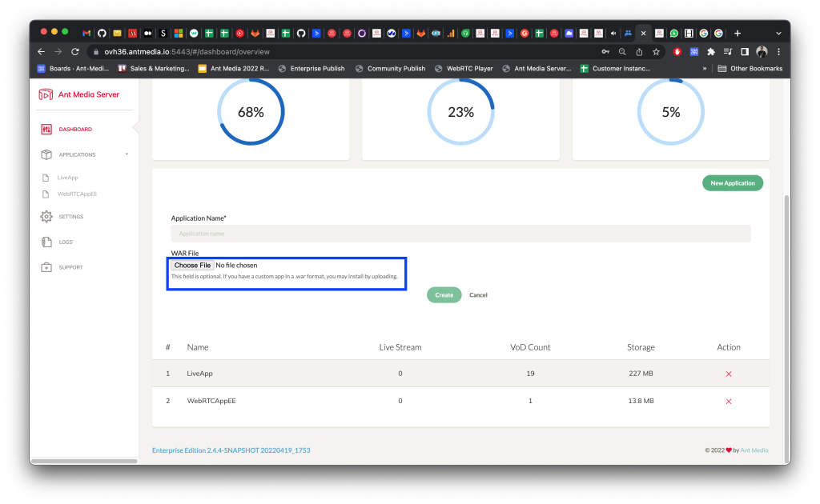Toggle the browser side panel

point(745,52)
